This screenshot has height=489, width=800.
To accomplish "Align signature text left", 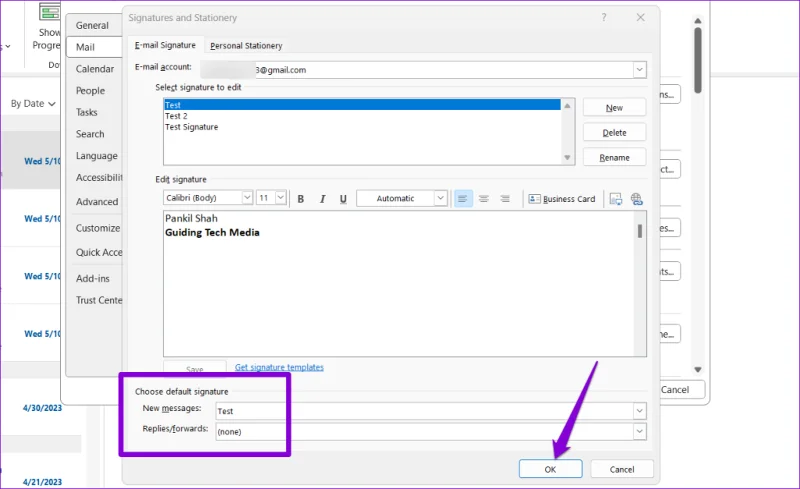I will 463,199.
